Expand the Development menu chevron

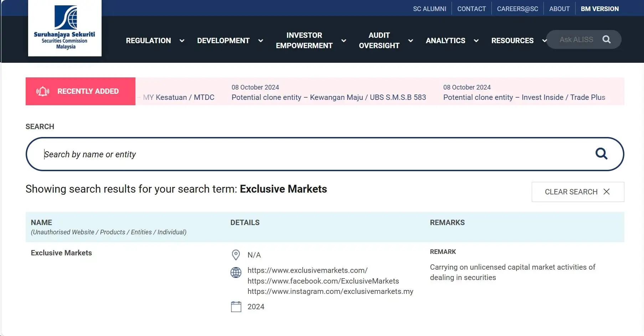click(261, 41)
